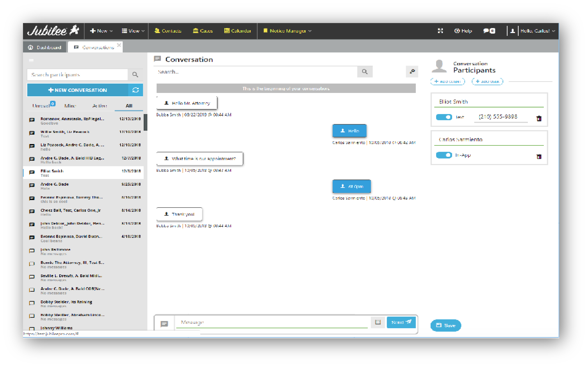The height and width of the screenshot is (367, 588).
Task: Open the New dropdown menu
Action: pyautogui.click(x=101, y=31)
